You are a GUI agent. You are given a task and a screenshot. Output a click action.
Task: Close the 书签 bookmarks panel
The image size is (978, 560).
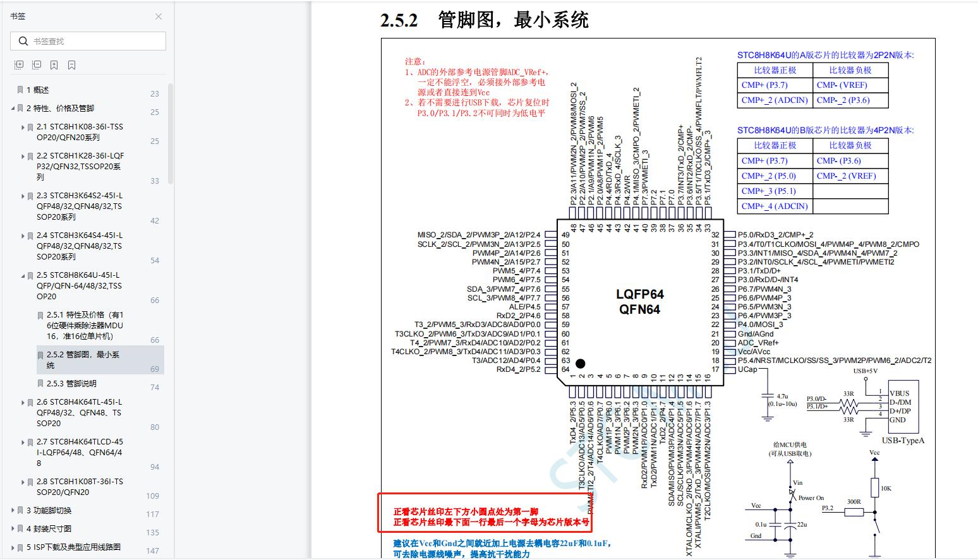[x=159, y=16]
